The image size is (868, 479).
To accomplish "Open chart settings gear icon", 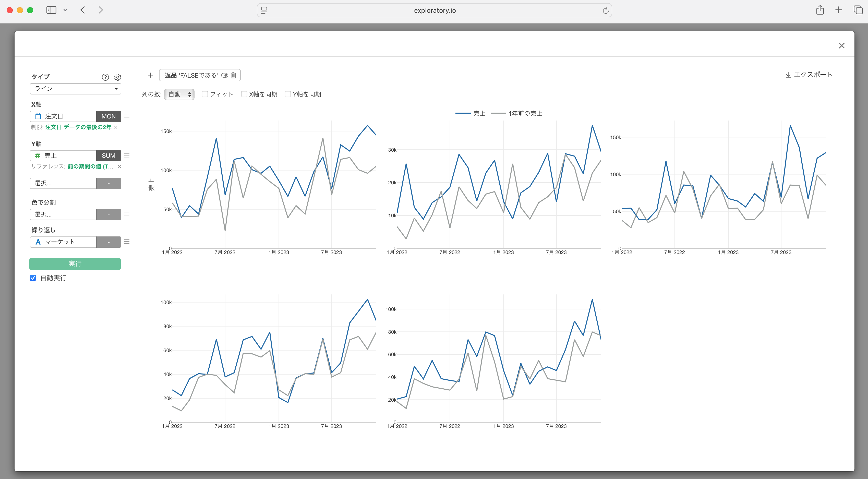I will (x=118, y=77).
